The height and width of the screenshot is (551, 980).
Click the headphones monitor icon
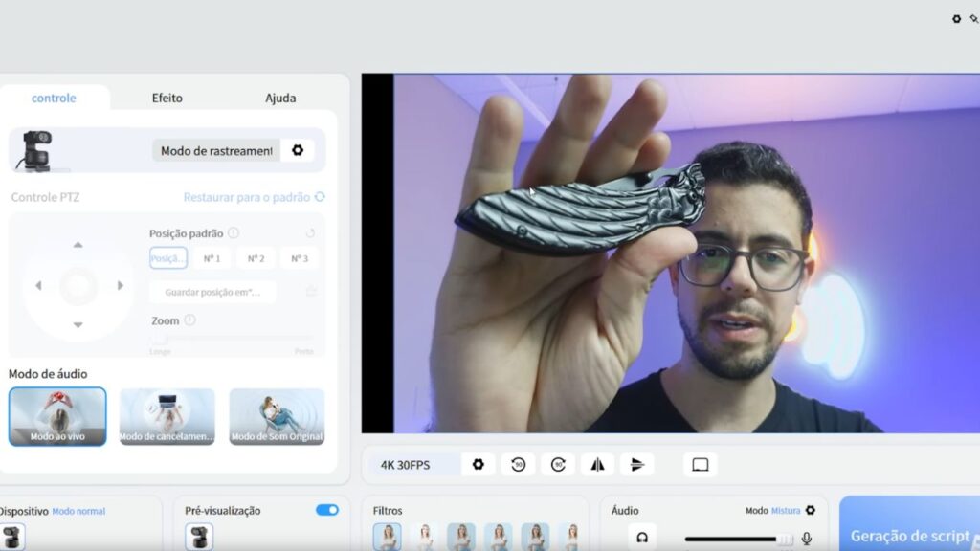(x=642, y=539)
